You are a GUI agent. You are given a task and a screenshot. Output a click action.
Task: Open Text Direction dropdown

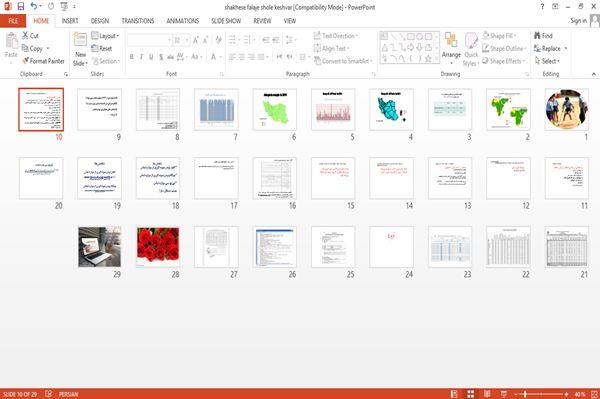coord(336,36)
